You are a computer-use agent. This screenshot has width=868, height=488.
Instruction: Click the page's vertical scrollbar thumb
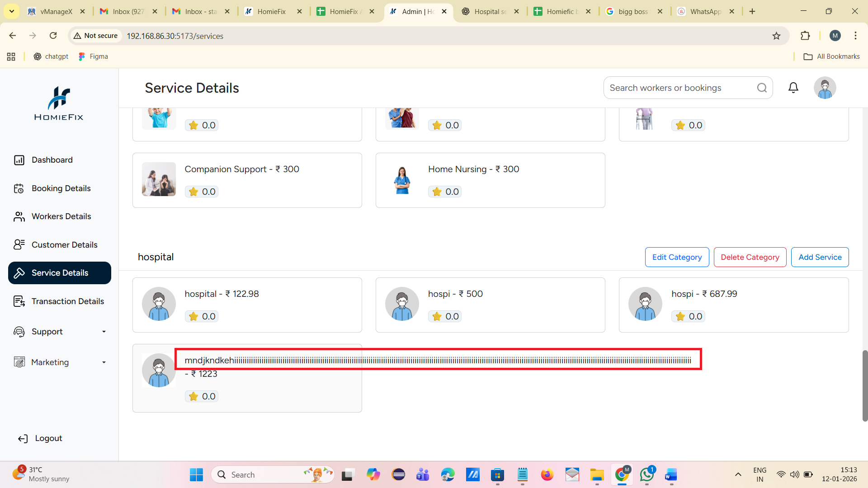[865, 385]
